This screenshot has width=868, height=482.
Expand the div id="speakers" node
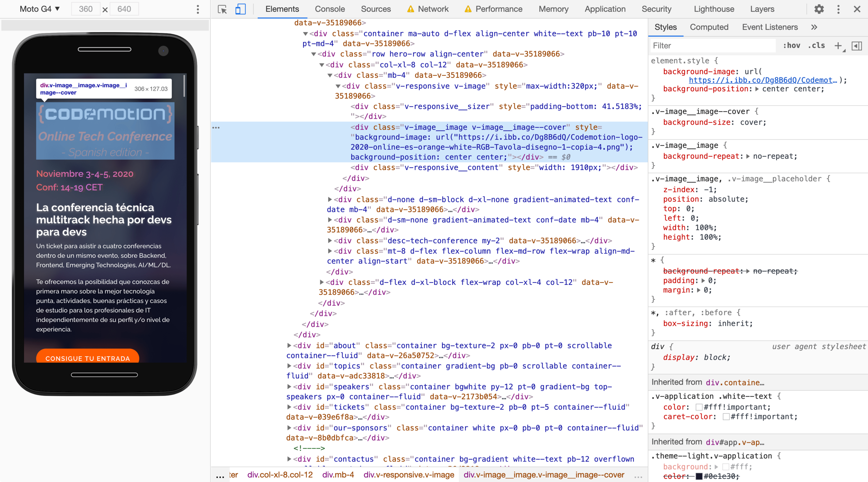(x=289, y=387)
